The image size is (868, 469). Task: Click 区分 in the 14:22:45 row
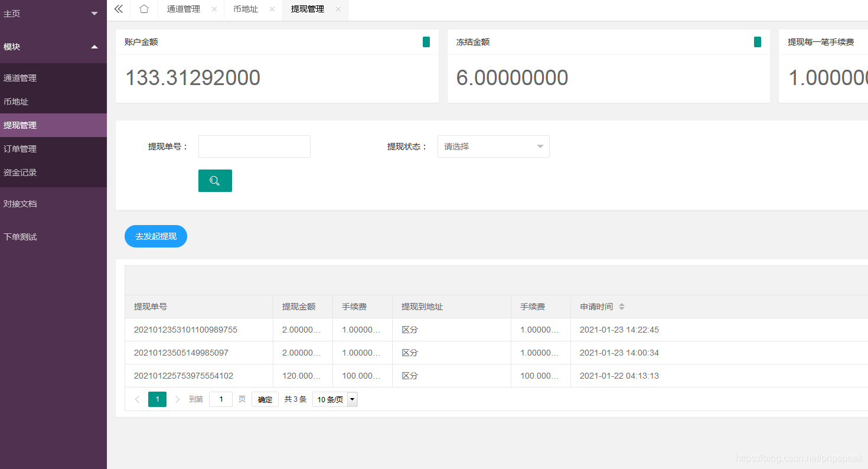click(410, 330)
